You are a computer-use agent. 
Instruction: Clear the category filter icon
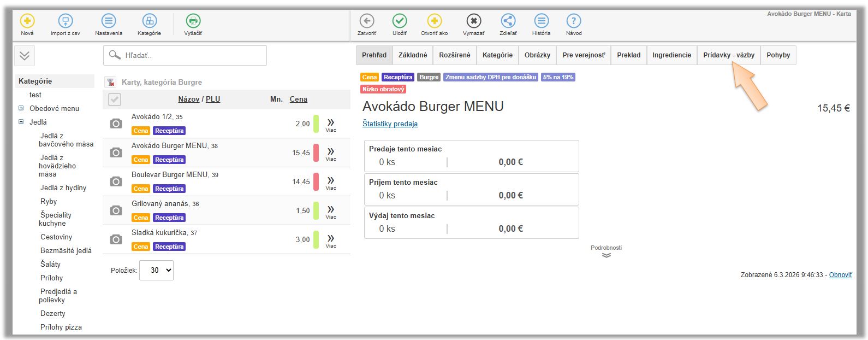point(111,82)
